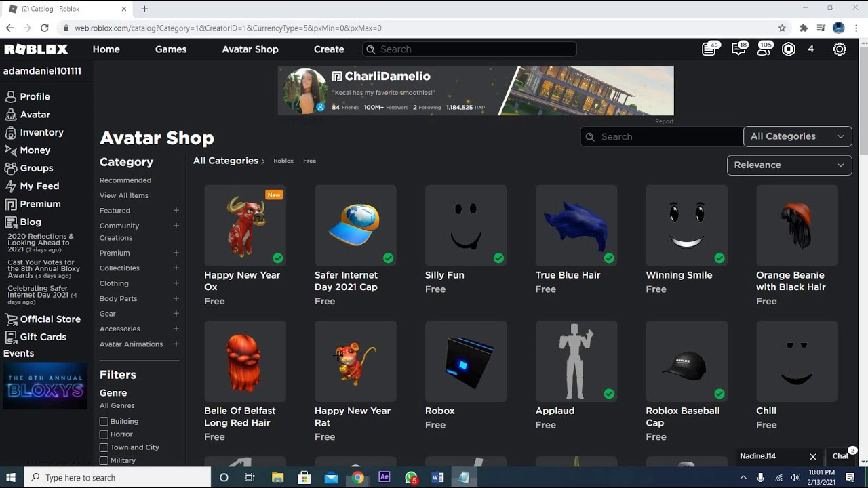Open friend requests icon with 105 badge

(764, 49)
